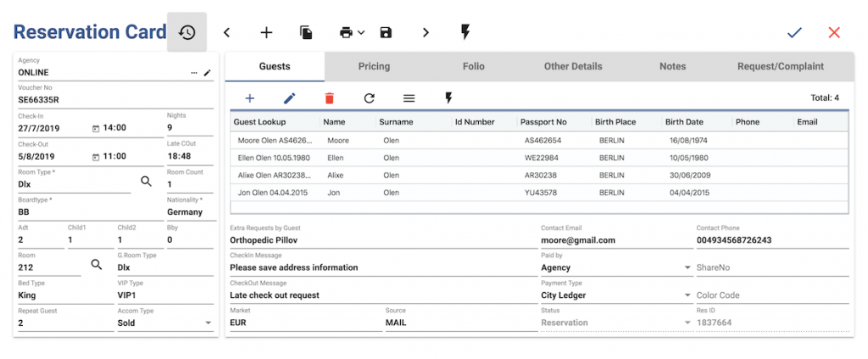868x359 pixels.
Task: Cancel with the red X icon
Action: [834, 33]
